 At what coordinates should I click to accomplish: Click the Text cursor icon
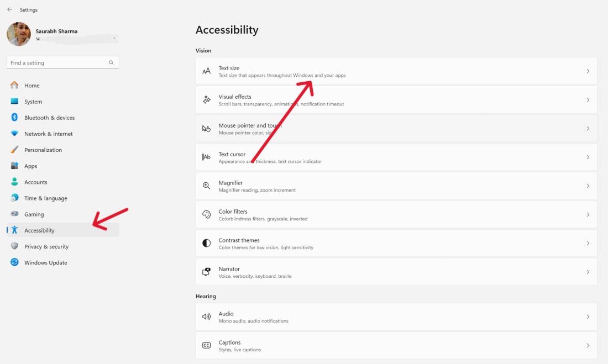point(207,157)
